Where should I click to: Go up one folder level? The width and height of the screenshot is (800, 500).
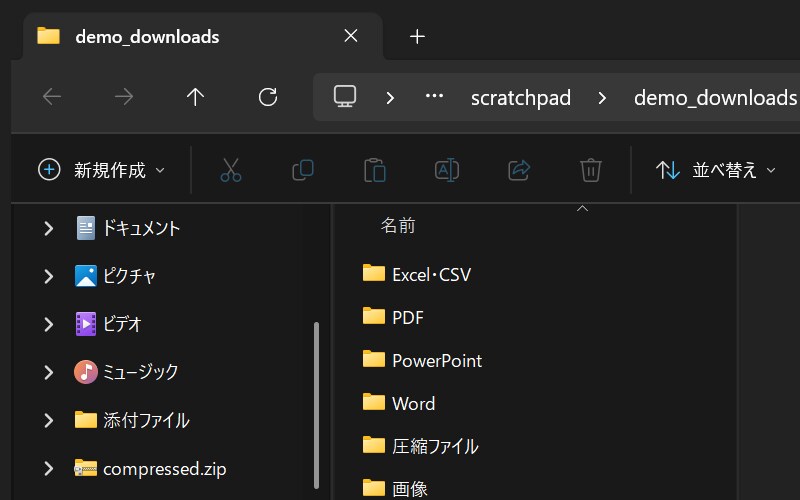pyautogui.click(x=195, y=96)
